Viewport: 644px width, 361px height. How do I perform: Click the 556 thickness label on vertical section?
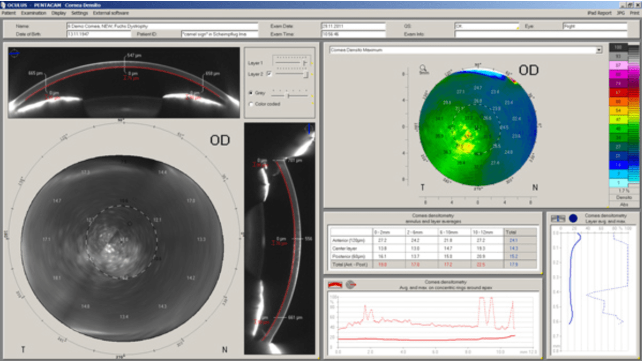(308, 238)
